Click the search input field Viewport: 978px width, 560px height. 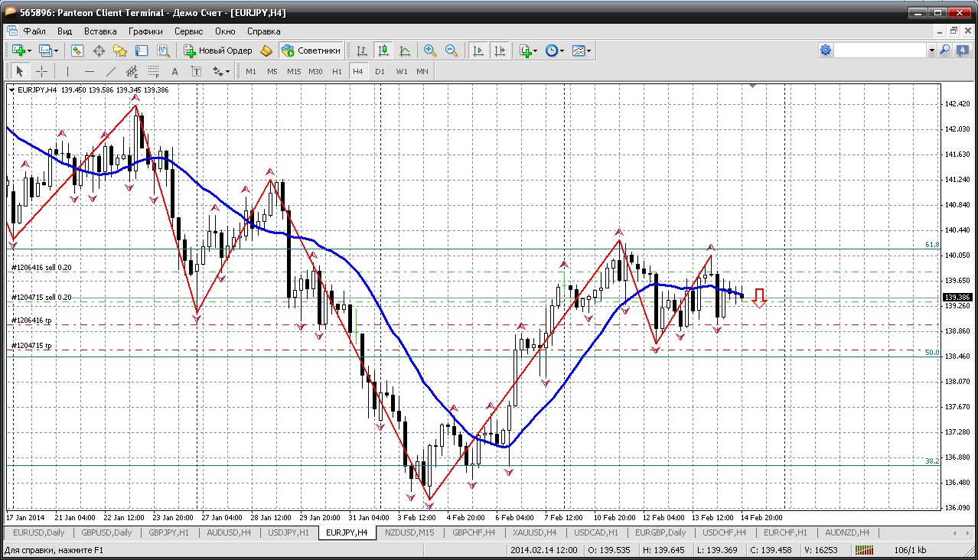880,50
